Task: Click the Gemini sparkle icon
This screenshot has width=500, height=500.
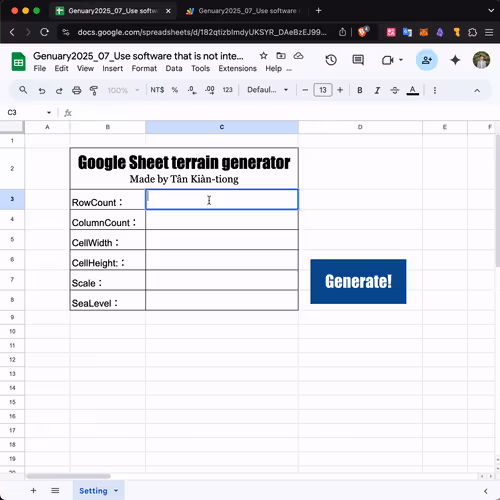Action: (x=455, y=60)
